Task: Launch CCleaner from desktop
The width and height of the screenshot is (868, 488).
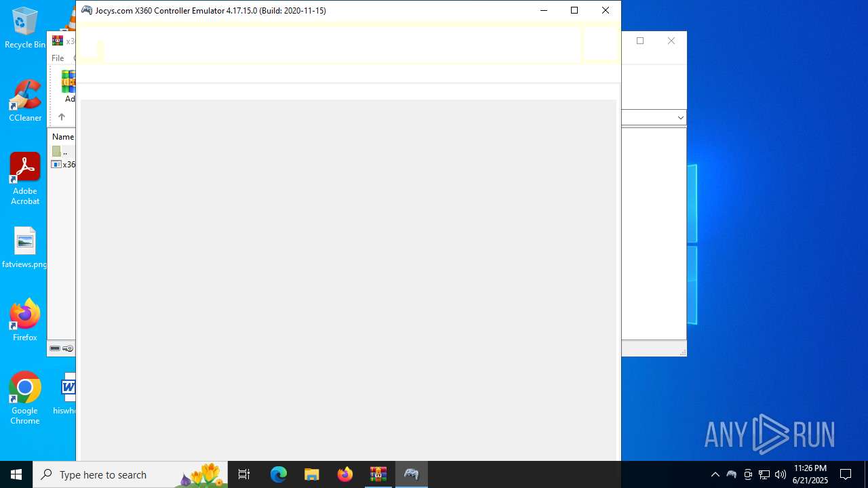Action: pos(24,102)
